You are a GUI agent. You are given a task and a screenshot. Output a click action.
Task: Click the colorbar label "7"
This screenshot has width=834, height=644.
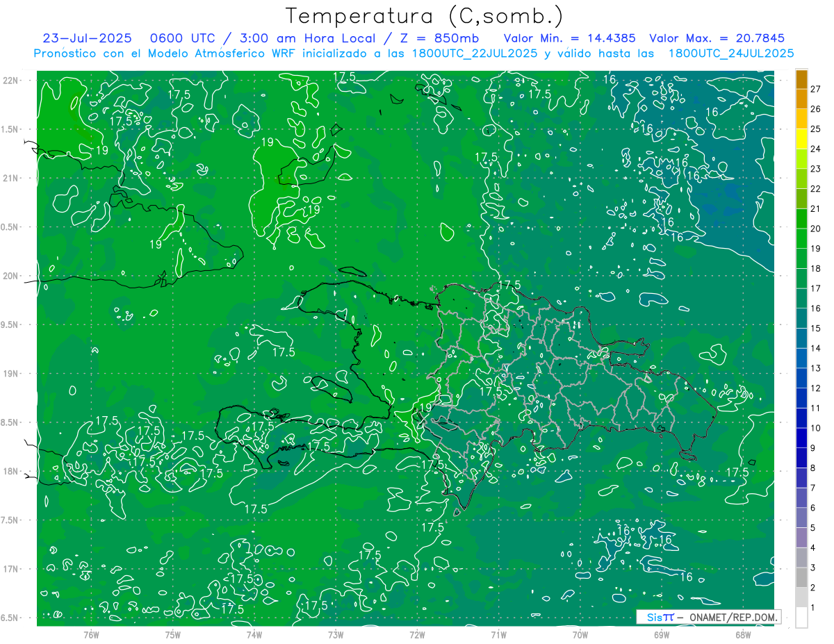[813, 488]
